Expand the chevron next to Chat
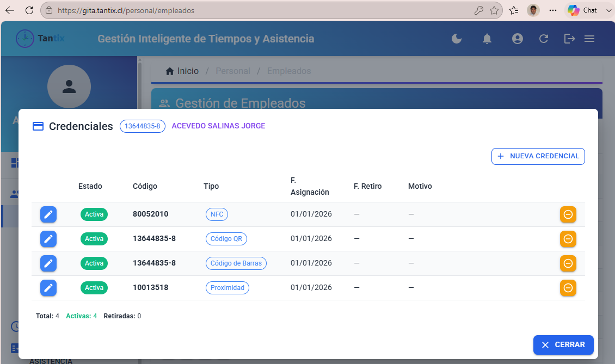 pos(608,10)
